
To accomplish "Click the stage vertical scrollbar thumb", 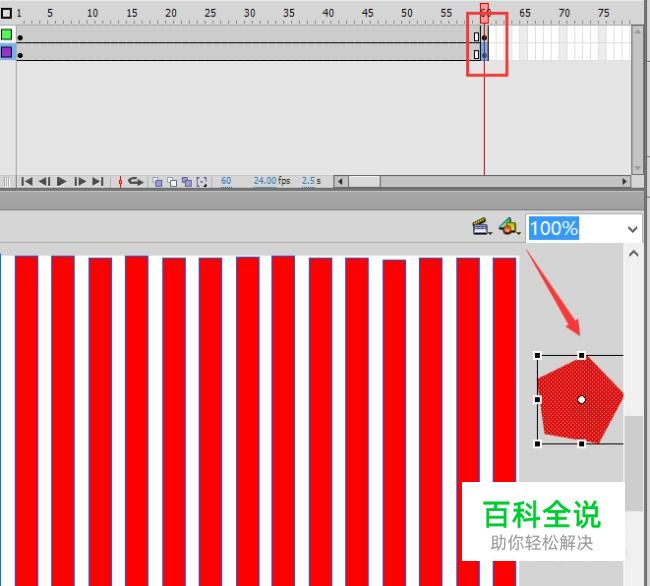I will point(633,463).
